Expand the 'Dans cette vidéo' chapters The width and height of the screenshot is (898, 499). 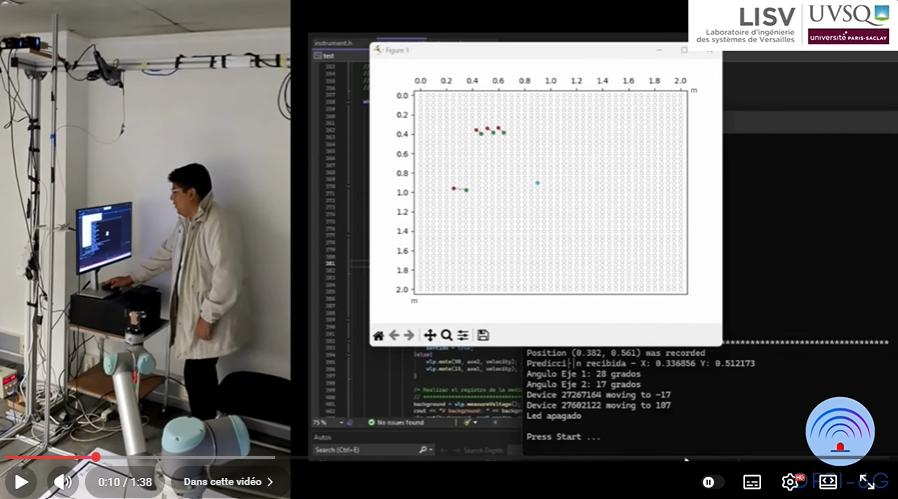pyautogui.click(x=228, y=482)
